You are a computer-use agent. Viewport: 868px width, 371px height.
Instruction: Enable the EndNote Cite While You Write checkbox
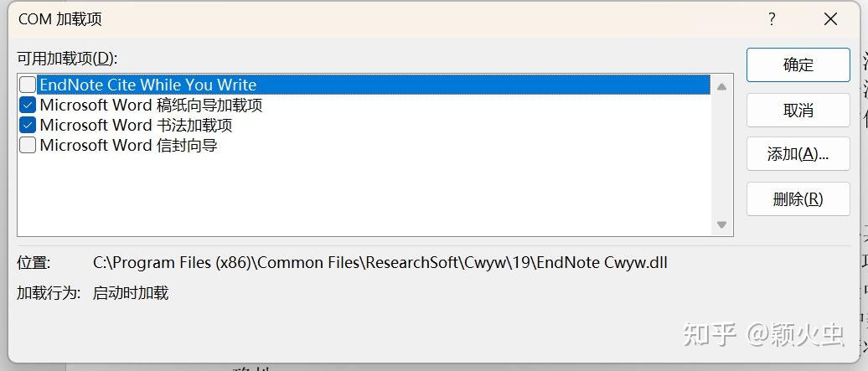click(28, 85)
